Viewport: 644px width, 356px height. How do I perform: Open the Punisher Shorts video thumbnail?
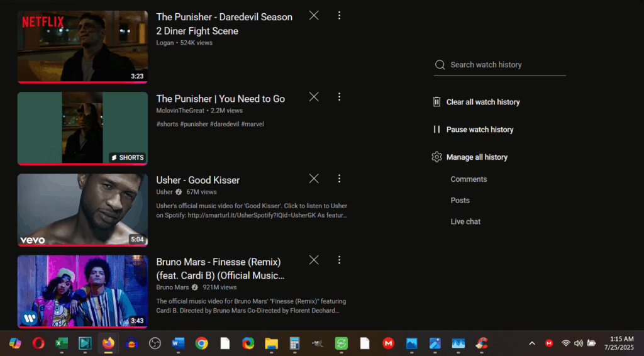(x=82, y=128)
